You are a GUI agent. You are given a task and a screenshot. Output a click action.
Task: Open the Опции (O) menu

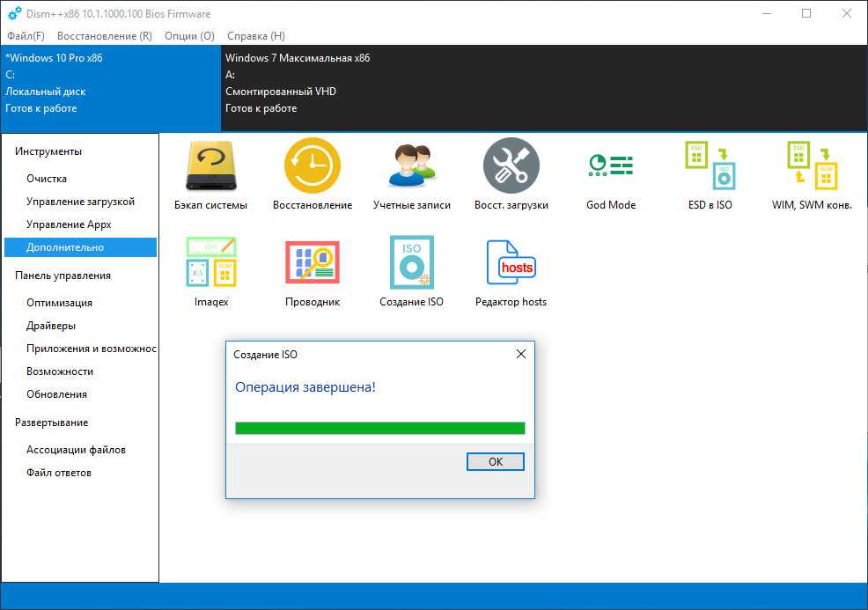tap(189, 36)
